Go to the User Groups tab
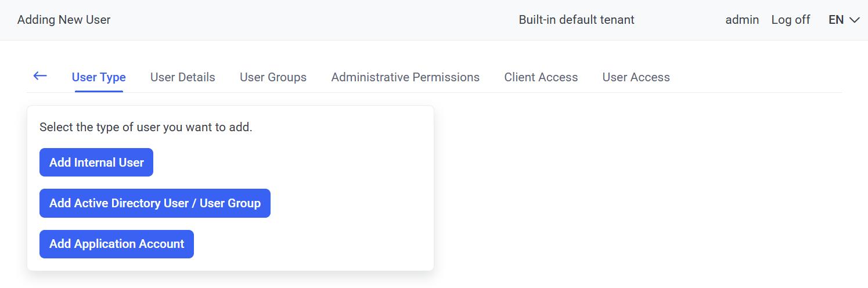This screenshot has width=868, height=288. (273, 77)
